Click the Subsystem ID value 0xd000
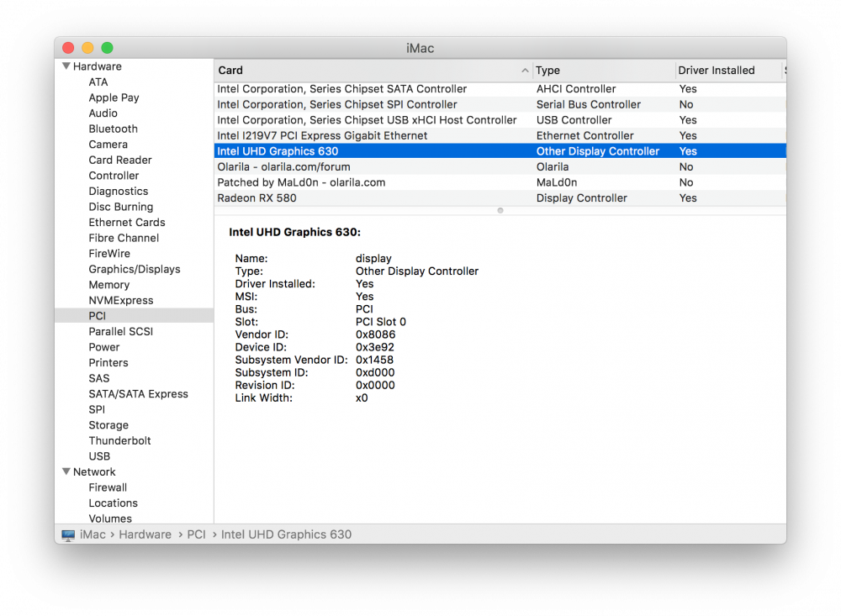 click(375, 372)
